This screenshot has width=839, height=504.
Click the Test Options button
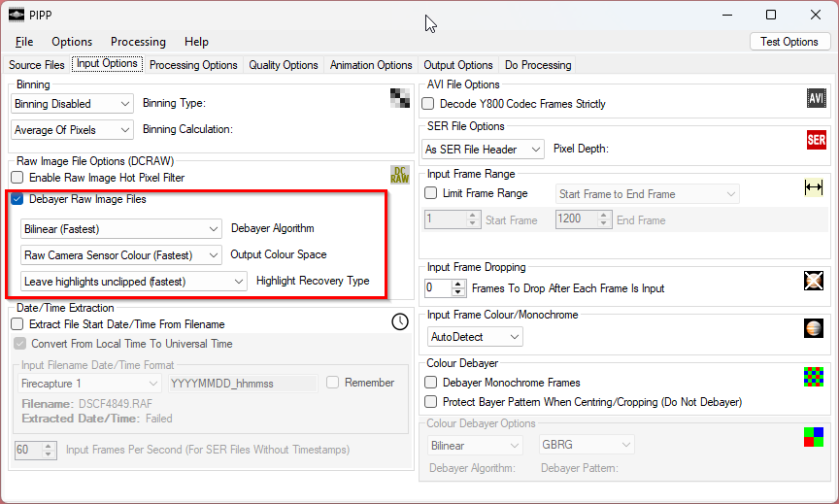pyautogui.click(x=789, y=42)
